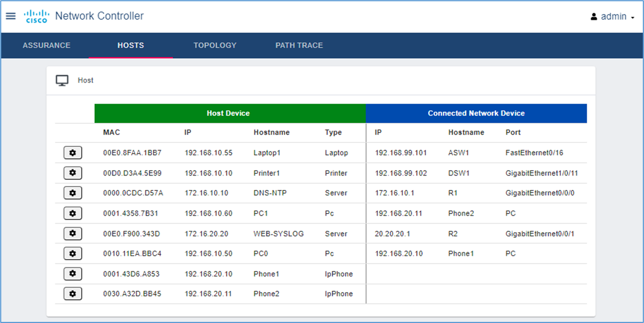Switch to the Topology tab
This screenshot has height=323, width=644.
tap(214, 45)
